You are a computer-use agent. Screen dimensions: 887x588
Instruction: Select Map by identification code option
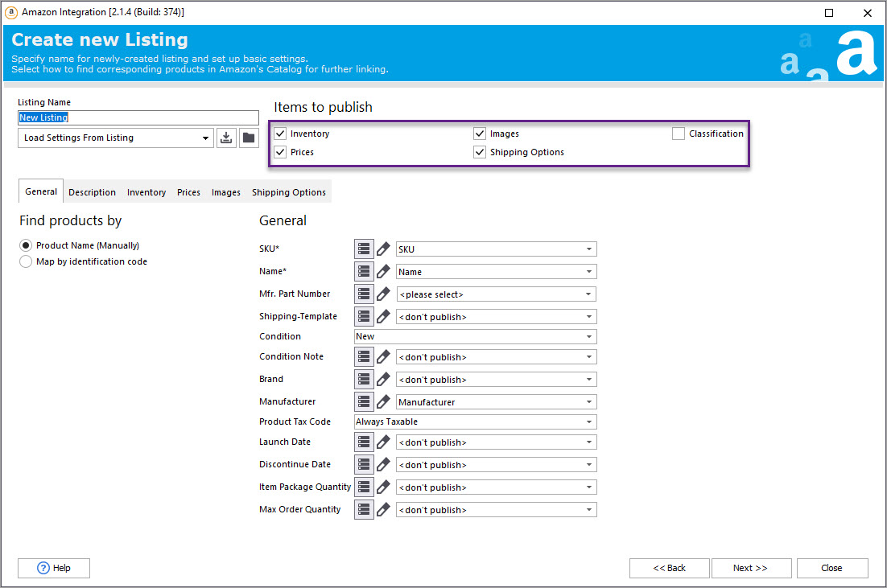[x=27, y=261]
